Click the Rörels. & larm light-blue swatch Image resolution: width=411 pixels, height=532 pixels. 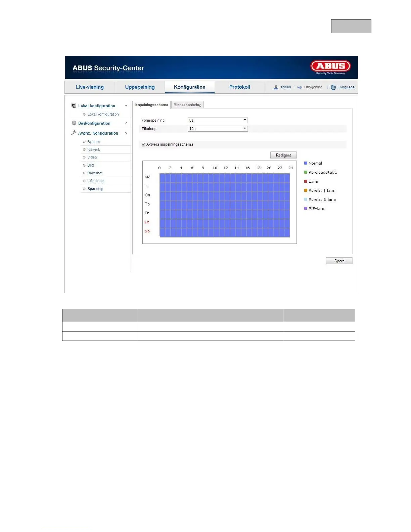pos(306,199)
